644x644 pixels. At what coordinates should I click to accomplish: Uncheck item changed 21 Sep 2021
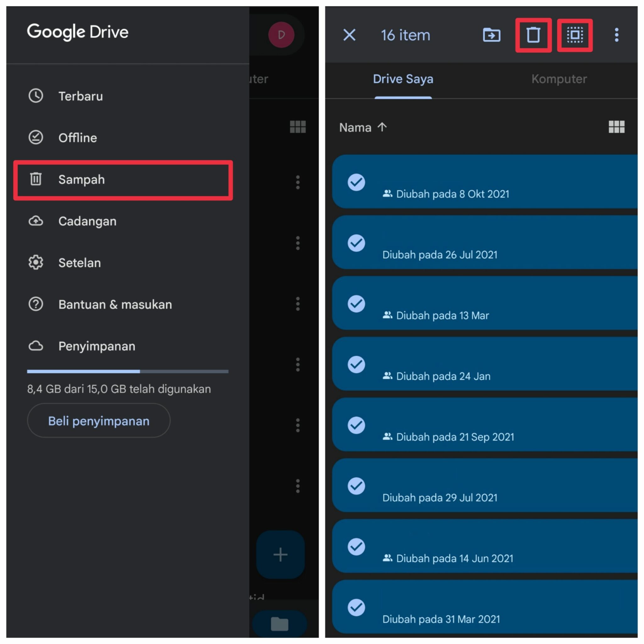coord(356,425)
